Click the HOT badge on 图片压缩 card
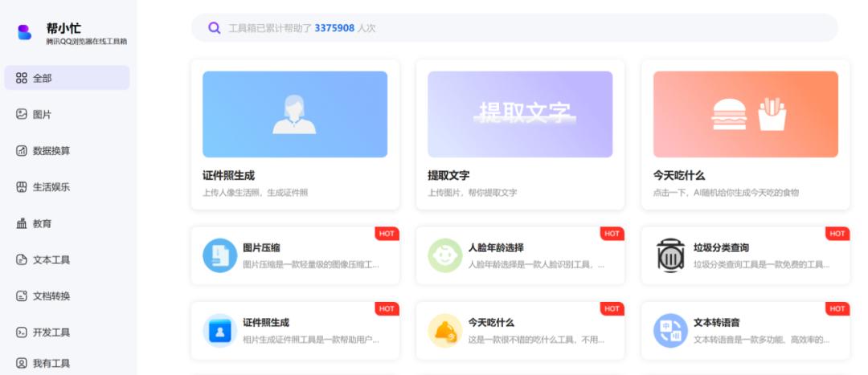 [x=387, y=234]
